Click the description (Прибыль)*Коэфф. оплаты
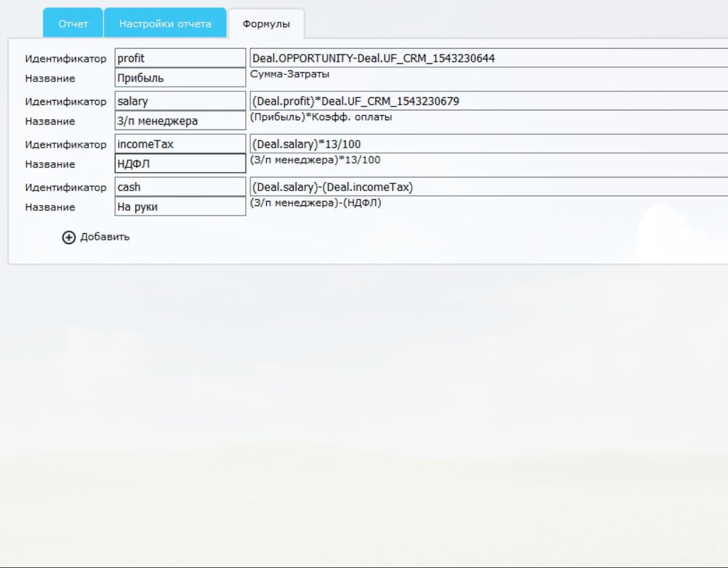 (321, 117)
